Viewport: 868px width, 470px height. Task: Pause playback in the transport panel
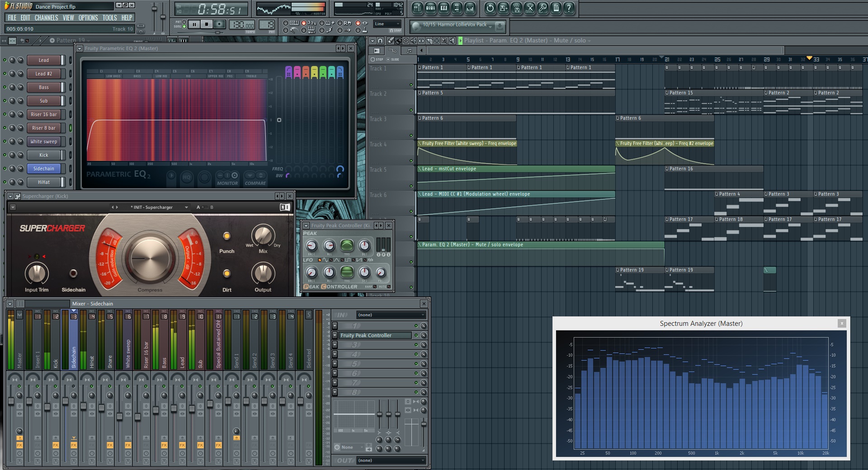pos(194,24)
